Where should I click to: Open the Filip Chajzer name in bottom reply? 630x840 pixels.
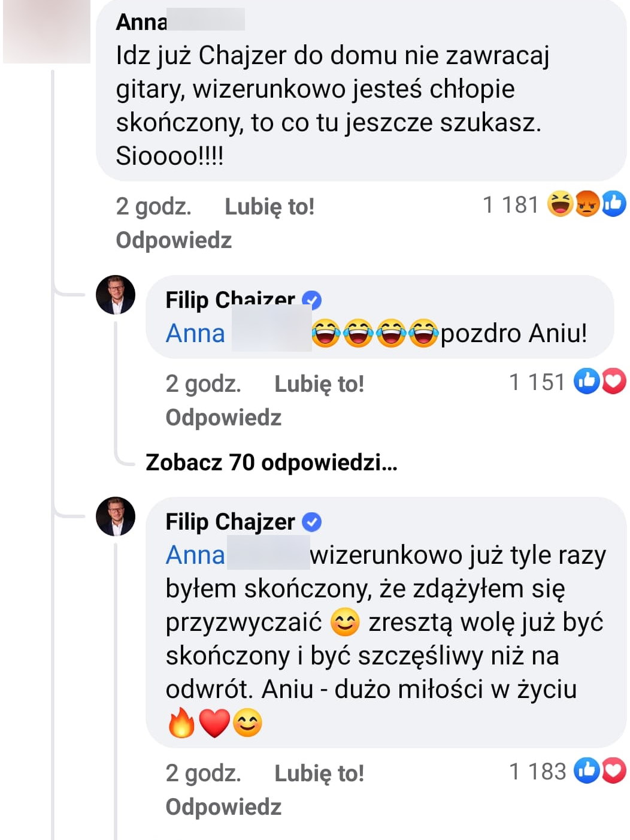click(230, 522)
